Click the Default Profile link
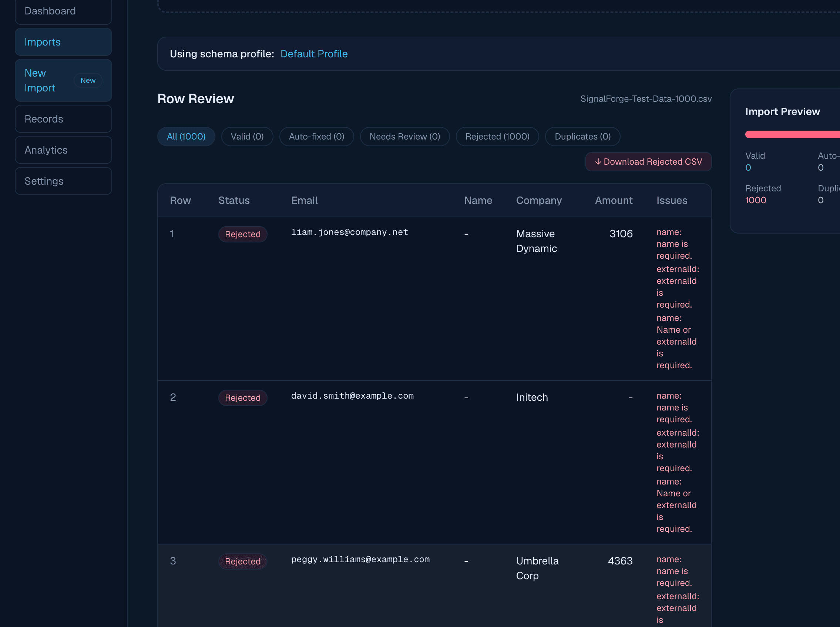The height and width of the screenshot is (627, 840). 314,54
